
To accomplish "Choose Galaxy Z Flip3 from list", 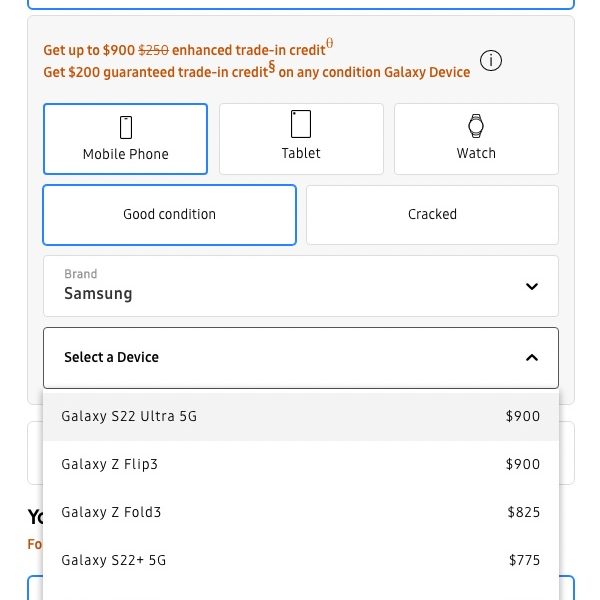I will point(110,465).
